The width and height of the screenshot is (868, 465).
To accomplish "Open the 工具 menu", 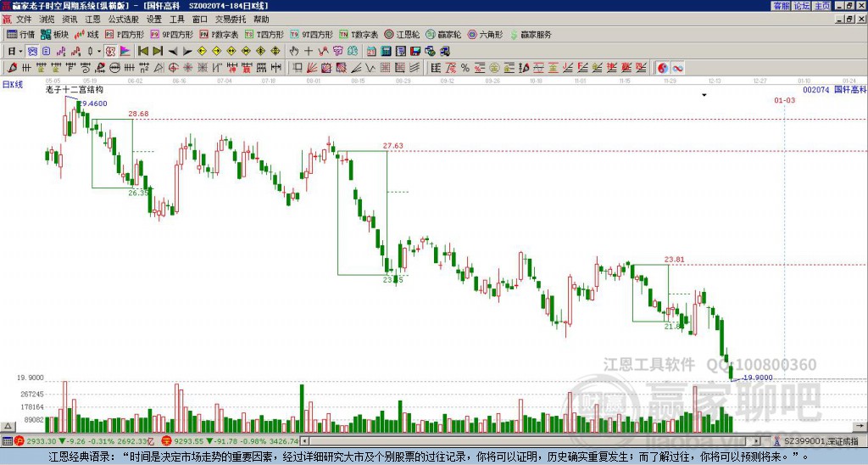I will (176, 20).
